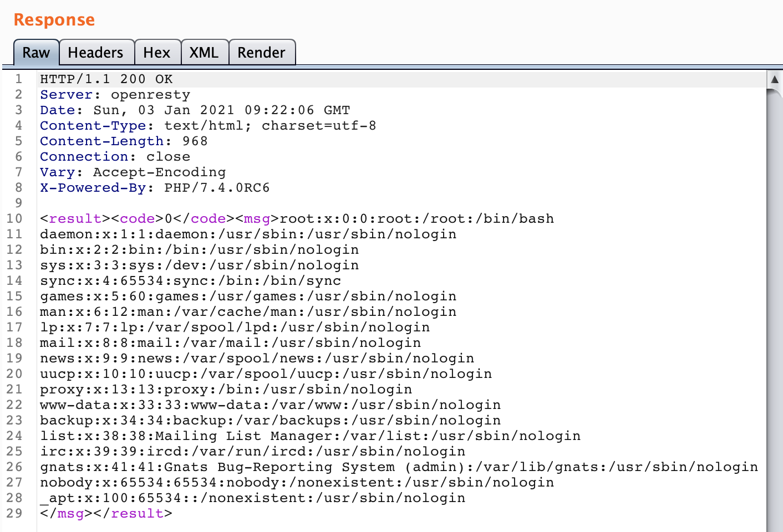Click the Vary: Accept-Encoding header
Viewport: 783px width, 532px height.
tap(132, 172)
